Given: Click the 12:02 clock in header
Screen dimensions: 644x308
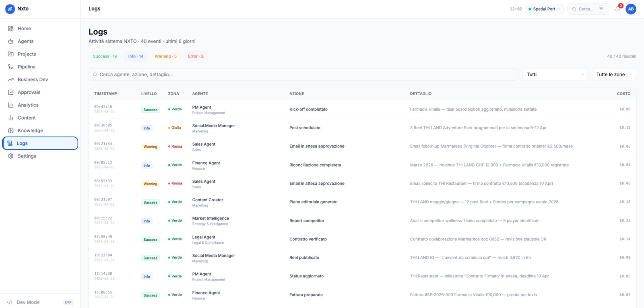Looking at the screenshot, I should 516,9.
